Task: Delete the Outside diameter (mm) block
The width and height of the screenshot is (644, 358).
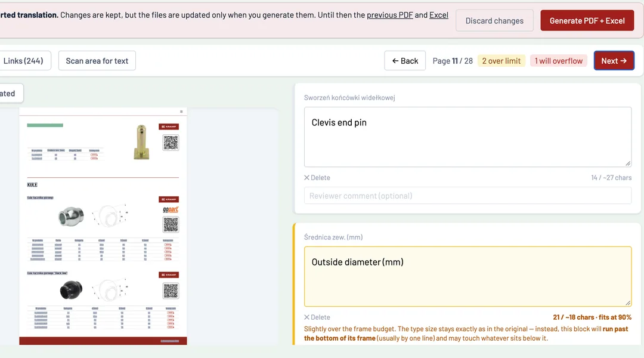Action: coord(317,317)
